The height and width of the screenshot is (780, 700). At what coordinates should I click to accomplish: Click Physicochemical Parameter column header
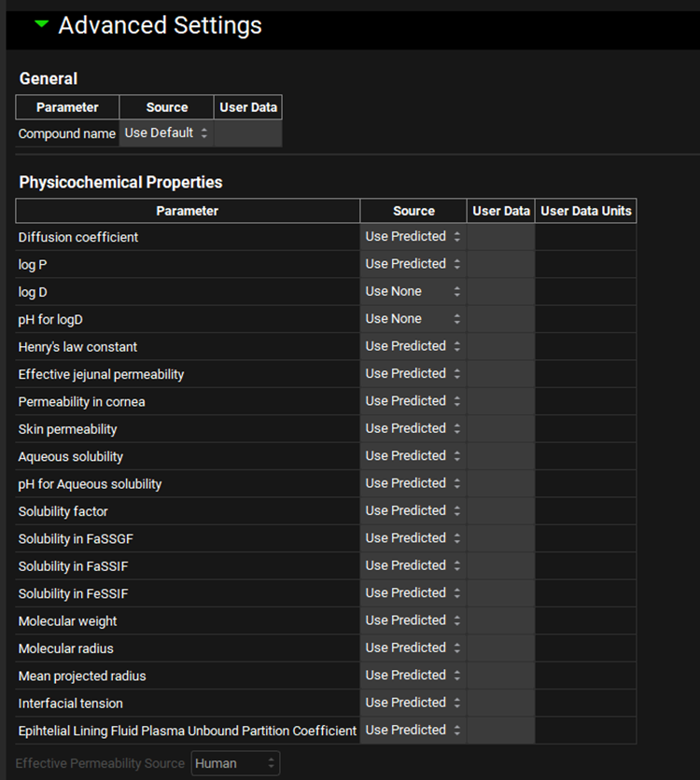coord(188,211)
